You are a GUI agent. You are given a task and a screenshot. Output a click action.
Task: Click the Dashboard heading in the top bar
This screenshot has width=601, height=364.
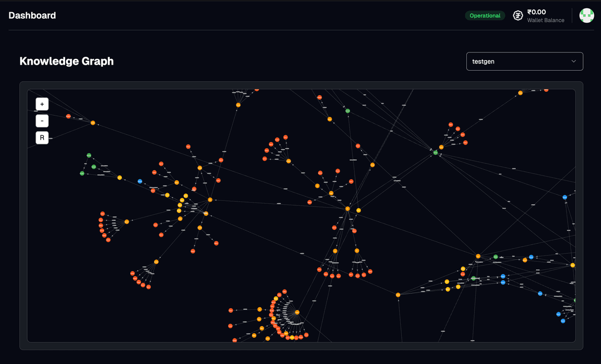[x=32, y=15]
